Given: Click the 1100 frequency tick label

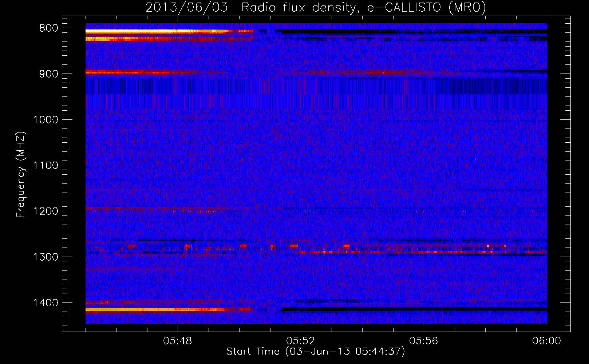Looking at the screenshot, I should [46, 166].
